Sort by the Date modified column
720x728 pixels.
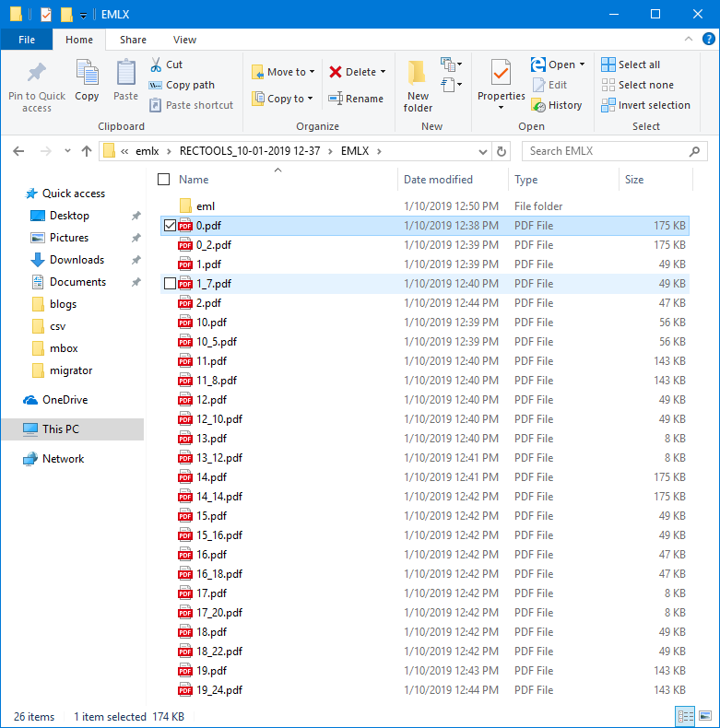(438, 180)
